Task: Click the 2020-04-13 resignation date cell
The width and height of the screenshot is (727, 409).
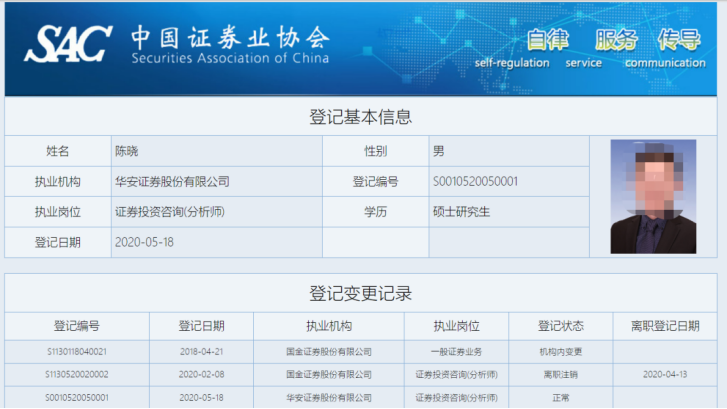Action: click(665, 374)
